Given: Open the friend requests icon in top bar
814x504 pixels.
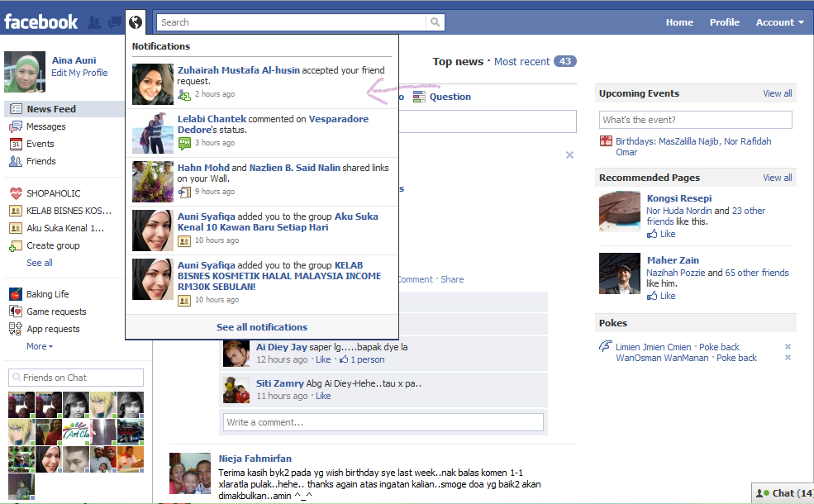Looking at the screenshot, I should click(94, 22).
